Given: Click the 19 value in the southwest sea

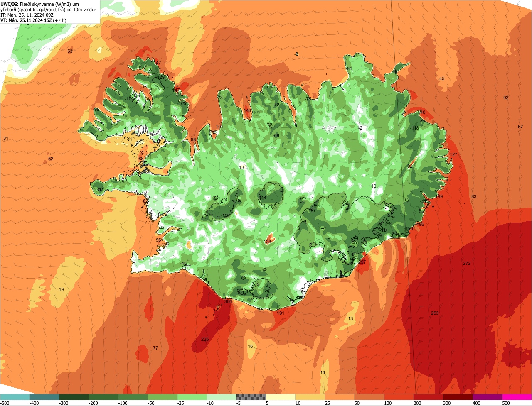Looking at the screenshot, I should coord(62,289).
